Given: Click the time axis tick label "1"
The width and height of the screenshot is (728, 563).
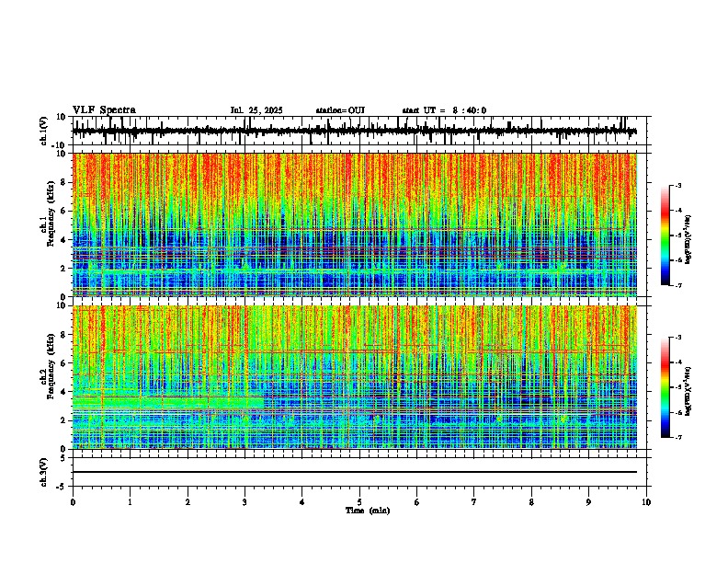Looking at the screenshot, I should 130,502.
